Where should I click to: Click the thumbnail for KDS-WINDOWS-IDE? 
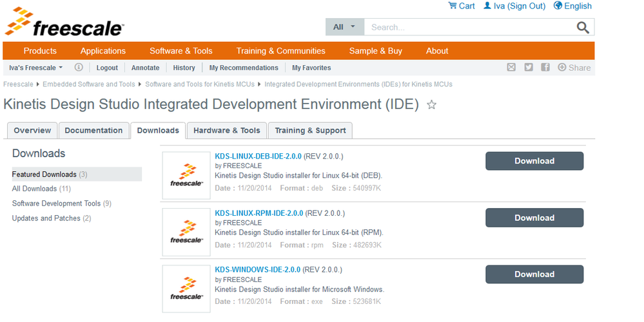pos(186,289)
